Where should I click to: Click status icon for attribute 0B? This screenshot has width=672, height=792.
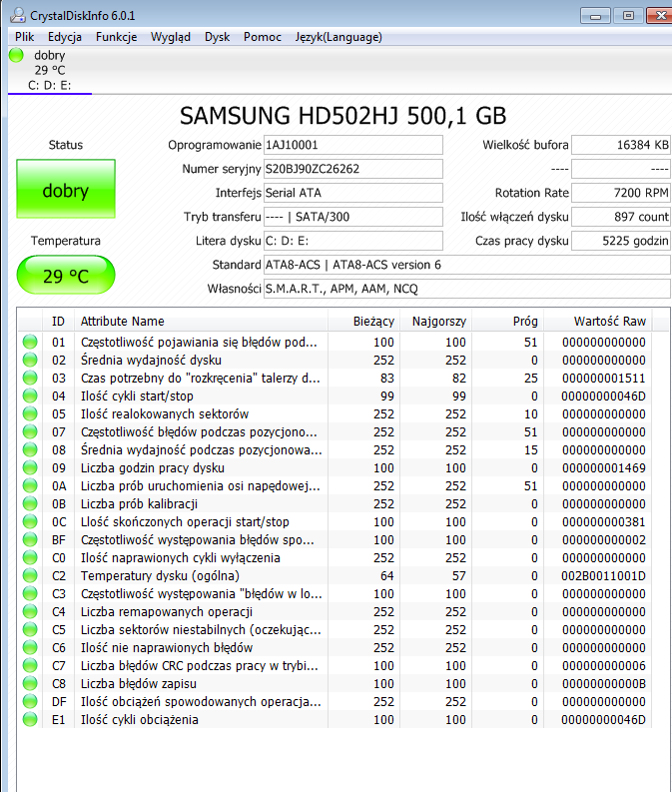(x=30, y=504)
